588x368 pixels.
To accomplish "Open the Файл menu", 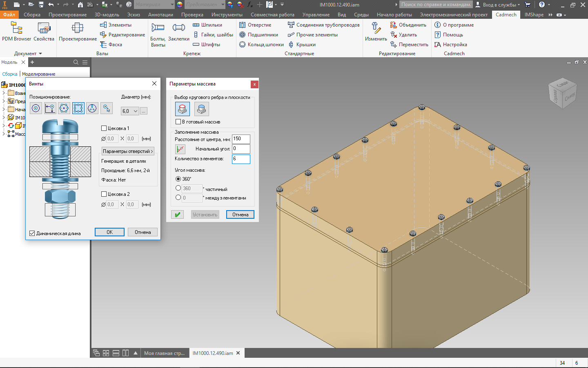I will pos(9,15).
